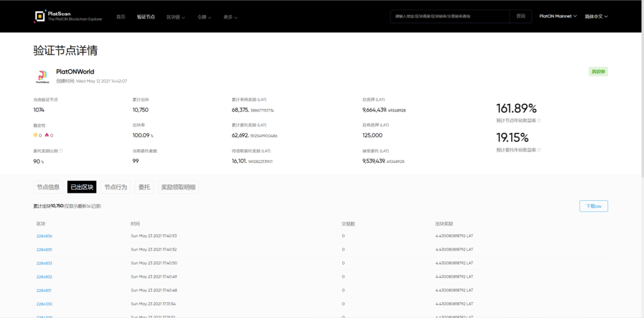Click the 下载csv button
Image resolution: width=644 pixels, height=318 pixels.
[x=594, y=206]
